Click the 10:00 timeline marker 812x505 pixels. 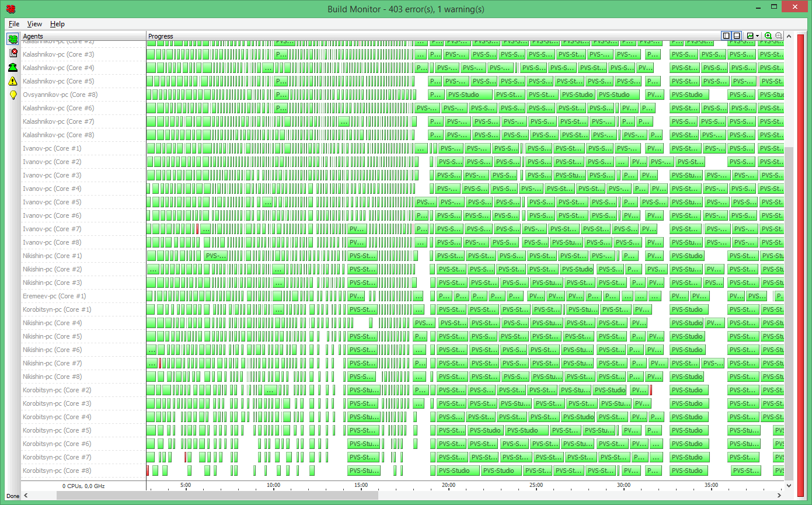point(273,485)
